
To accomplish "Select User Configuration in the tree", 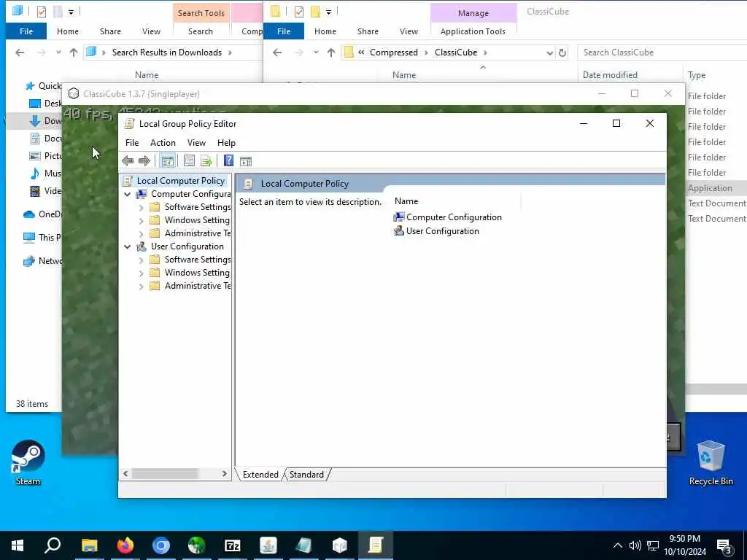I will pyautogui.click(x=187, y=246).
